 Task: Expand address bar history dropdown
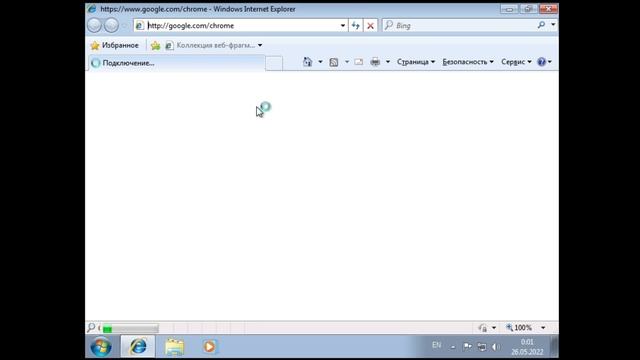coord(343,26)
